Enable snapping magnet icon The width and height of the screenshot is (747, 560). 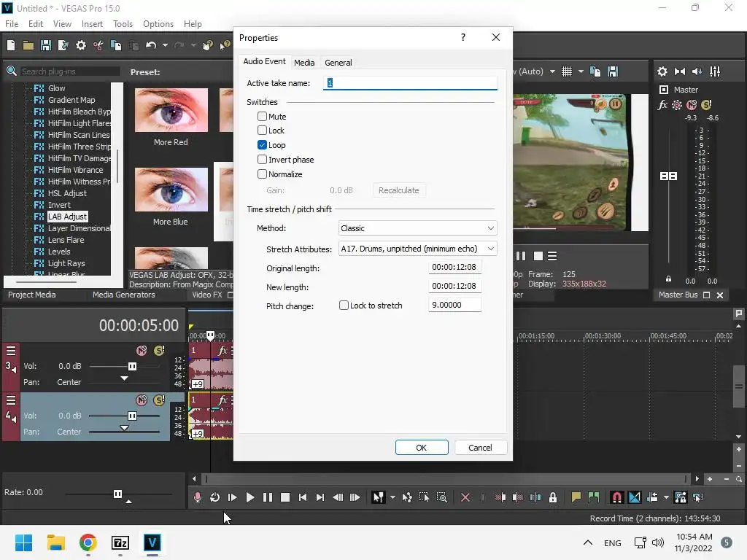pos(616,497)
